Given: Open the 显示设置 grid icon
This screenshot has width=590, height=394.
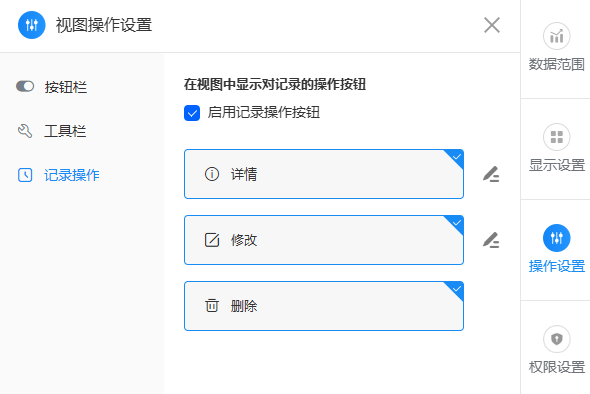Looking at the screenshot, I should coord(557,137).
